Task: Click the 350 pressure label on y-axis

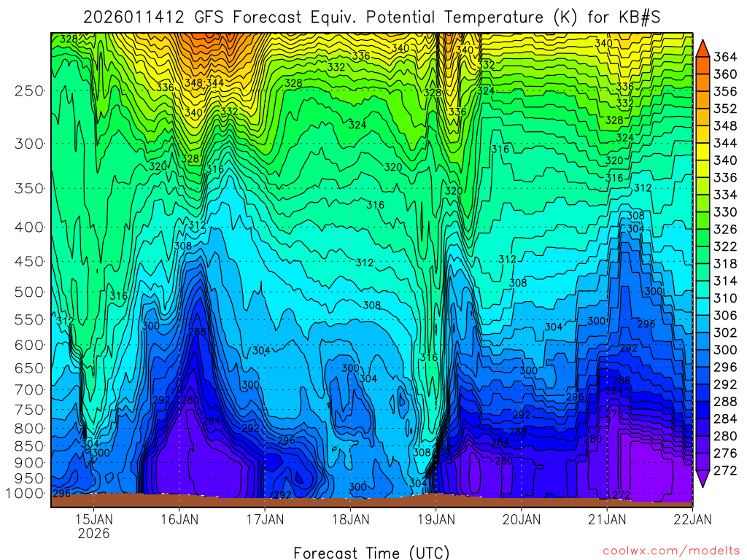Action: [x=29, y=188]
